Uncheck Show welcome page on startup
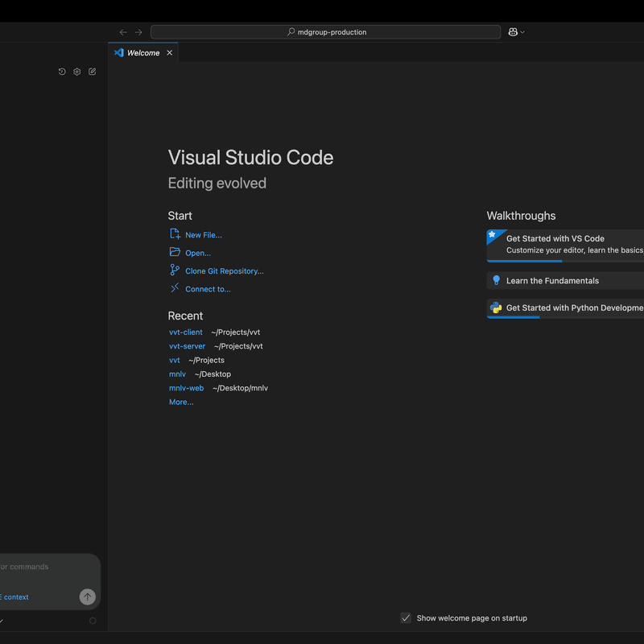 [x=406, y=618]
